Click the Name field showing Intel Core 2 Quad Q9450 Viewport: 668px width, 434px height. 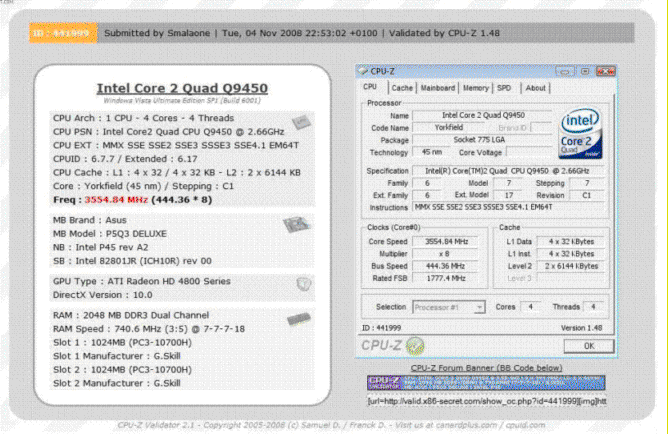click(x=483, y=115)
